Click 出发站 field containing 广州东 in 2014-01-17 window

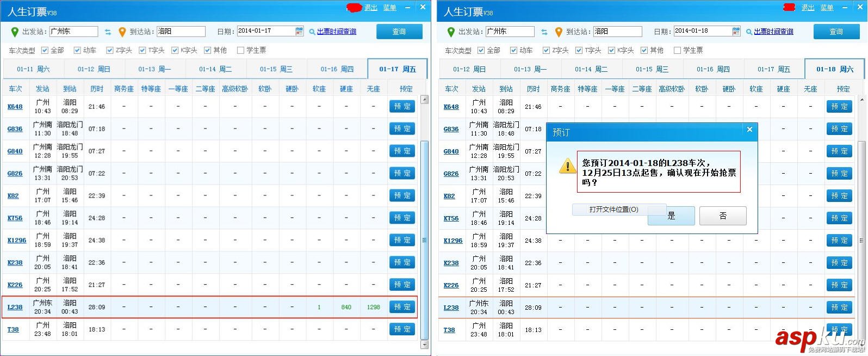(x=73, y=32)
